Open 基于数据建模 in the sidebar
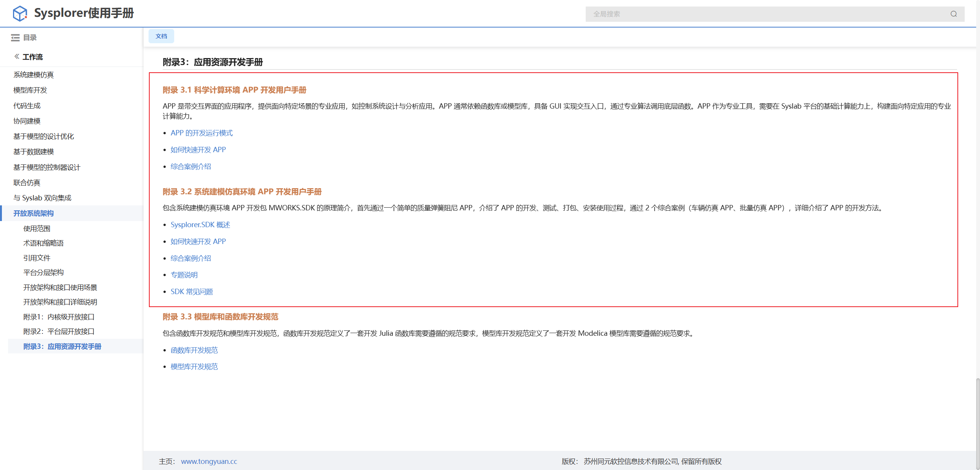980x470 pixels. (x=34, y=152)
